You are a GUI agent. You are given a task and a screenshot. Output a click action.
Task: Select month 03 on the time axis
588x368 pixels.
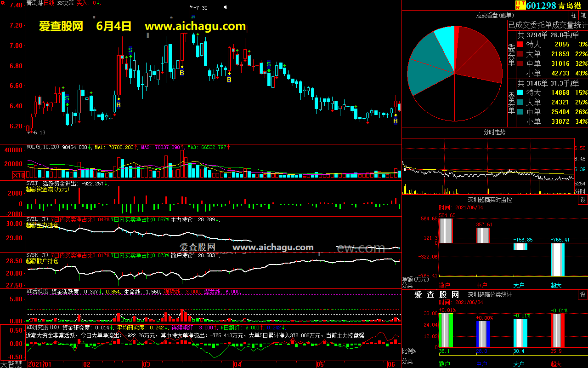click(x=147, y=364)
